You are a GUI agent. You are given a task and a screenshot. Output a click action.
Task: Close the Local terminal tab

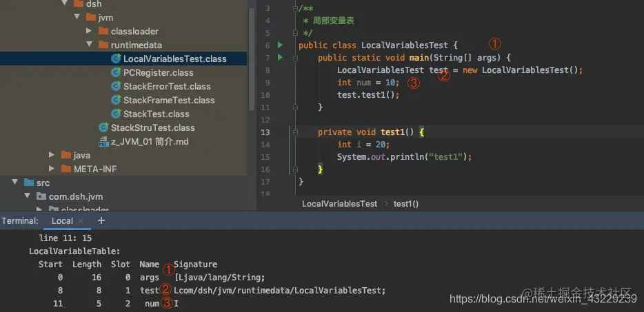point(81,221)
